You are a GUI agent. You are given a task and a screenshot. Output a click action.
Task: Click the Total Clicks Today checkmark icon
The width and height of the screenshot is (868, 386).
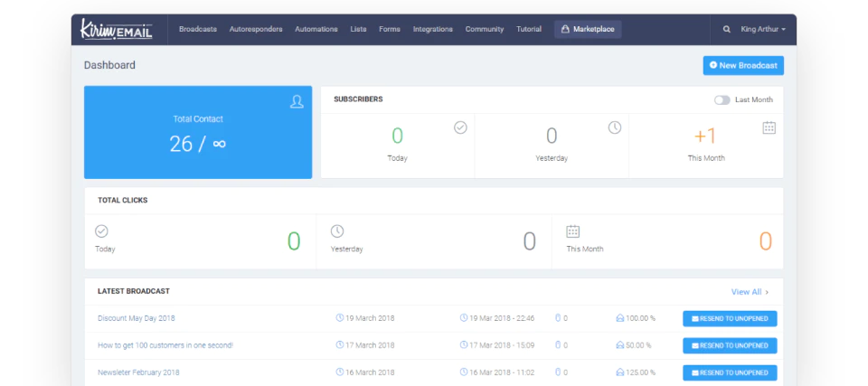tap(101, 231)
